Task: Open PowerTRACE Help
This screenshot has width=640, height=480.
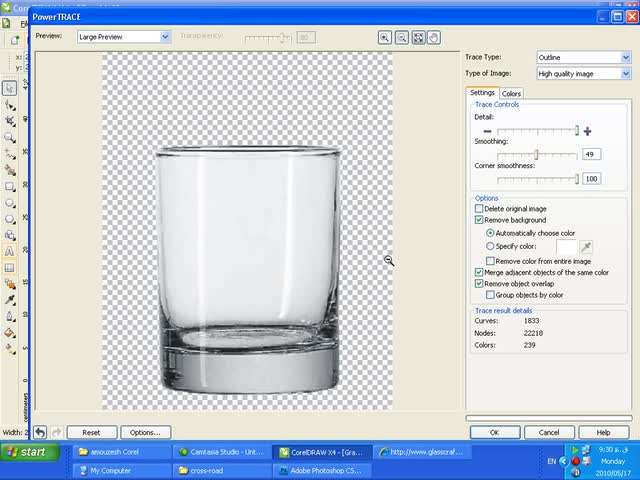Action: pos(603,432)
